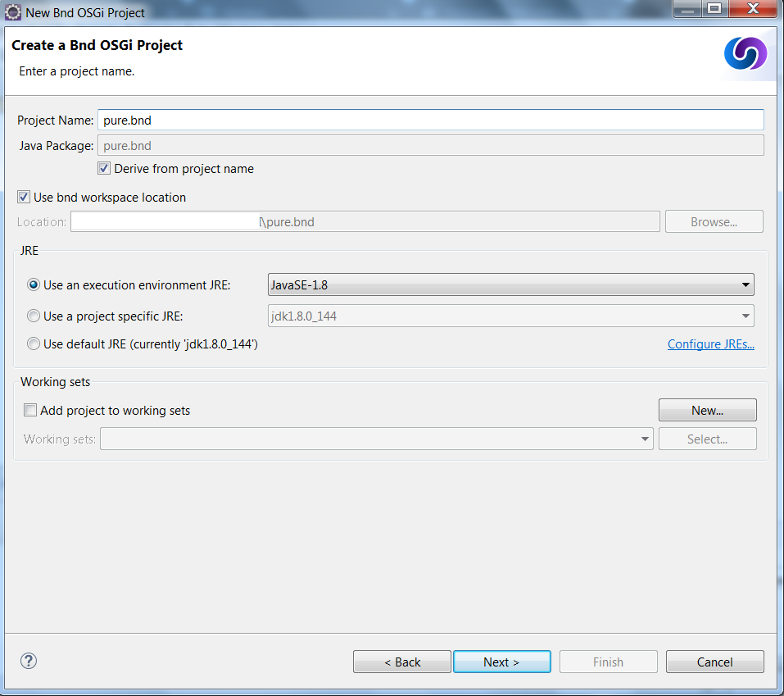Create a New working set
The height and width of the screenshot is (696, 784).
[707, 410]
